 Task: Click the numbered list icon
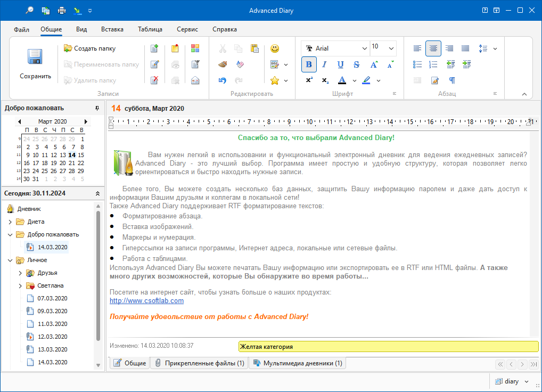[x=433, y=64]
